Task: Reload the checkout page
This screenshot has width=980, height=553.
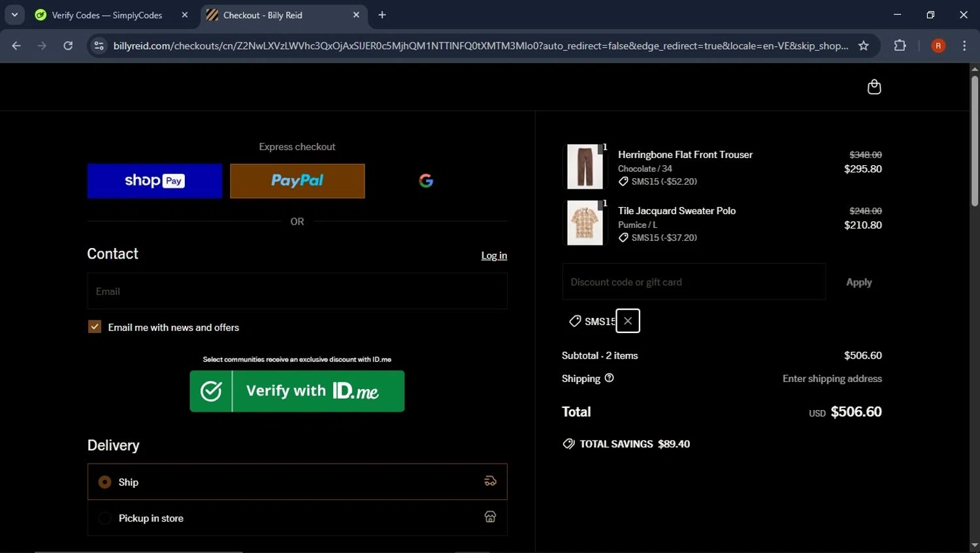Action: pyautogui.click(x=68, y=46)
